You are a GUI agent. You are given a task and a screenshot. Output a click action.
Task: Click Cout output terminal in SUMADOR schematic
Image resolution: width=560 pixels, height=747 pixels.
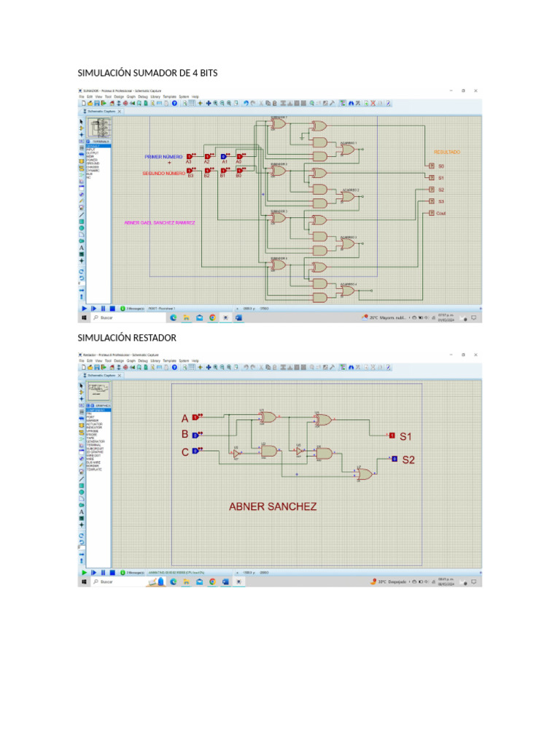click(432, 213)
